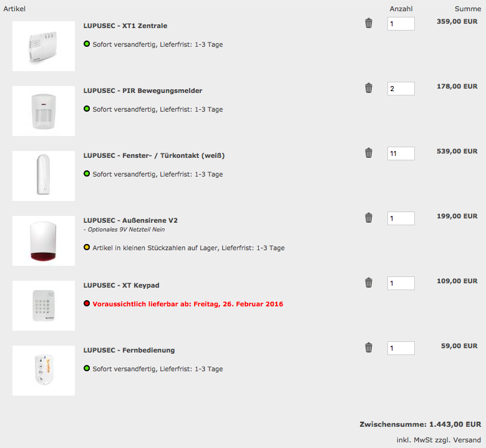Click the Fernbedienung remote thumbnail image

(x=44, y=371)
